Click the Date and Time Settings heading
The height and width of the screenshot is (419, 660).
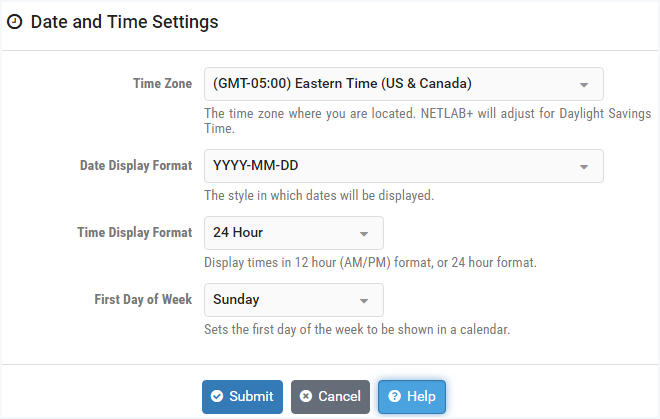(x=125, y=22)
